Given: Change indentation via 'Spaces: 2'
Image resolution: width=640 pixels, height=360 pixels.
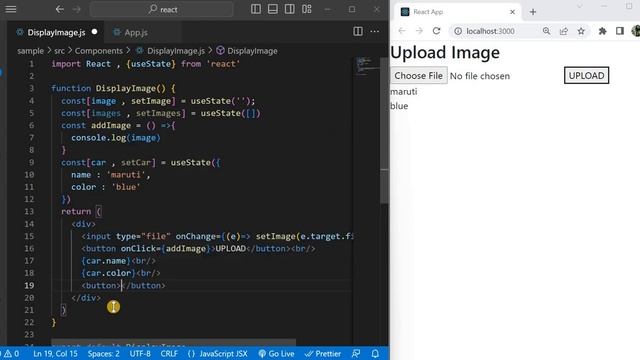Looking at the screenshot, I should pos(103,353).
